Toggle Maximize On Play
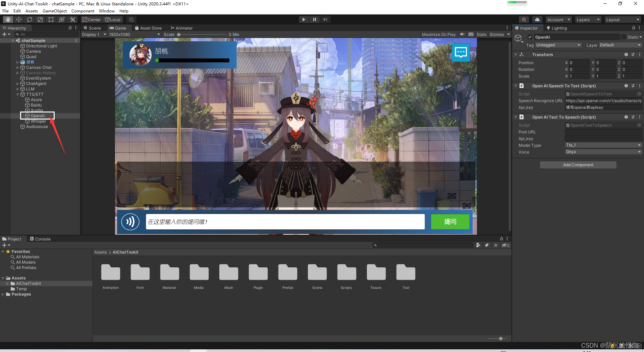 click(438, 34)
